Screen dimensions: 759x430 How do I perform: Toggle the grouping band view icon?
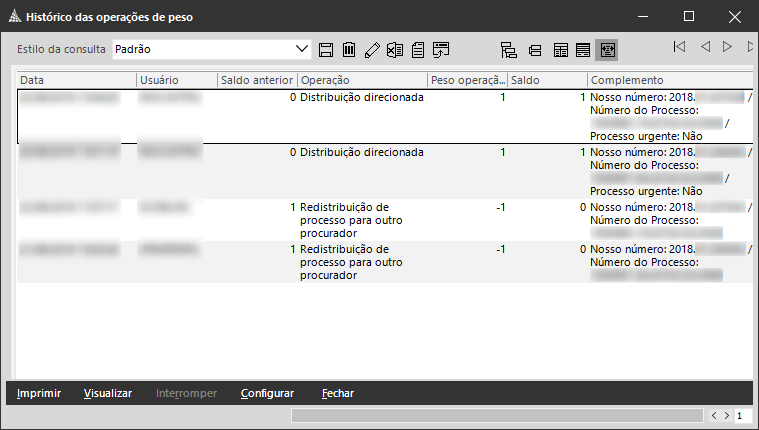point(535,49)
